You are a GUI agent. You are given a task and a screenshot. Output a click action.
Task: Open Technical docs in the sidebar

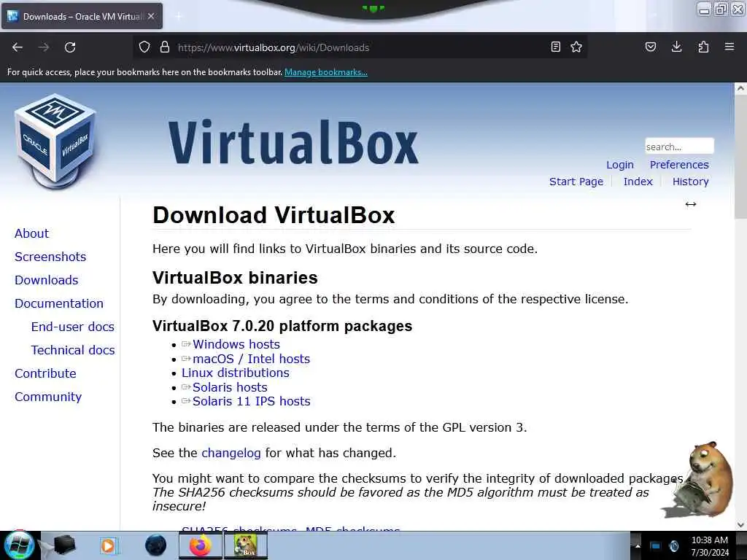(73, 350)
